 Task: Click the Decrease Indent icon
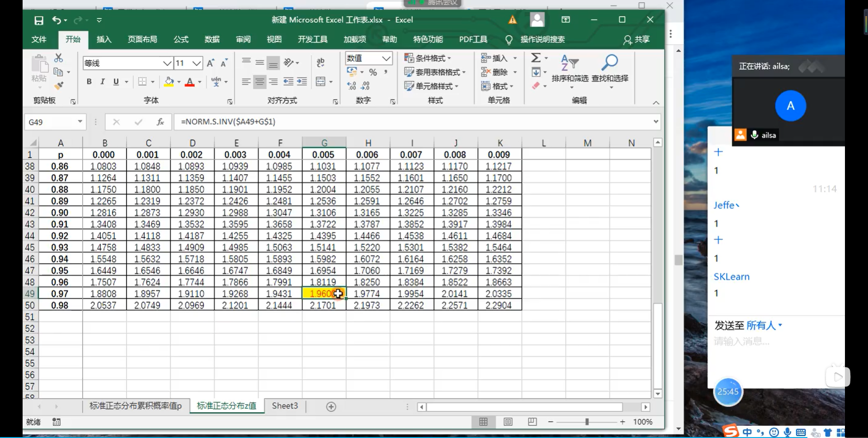tap(288, 81)
